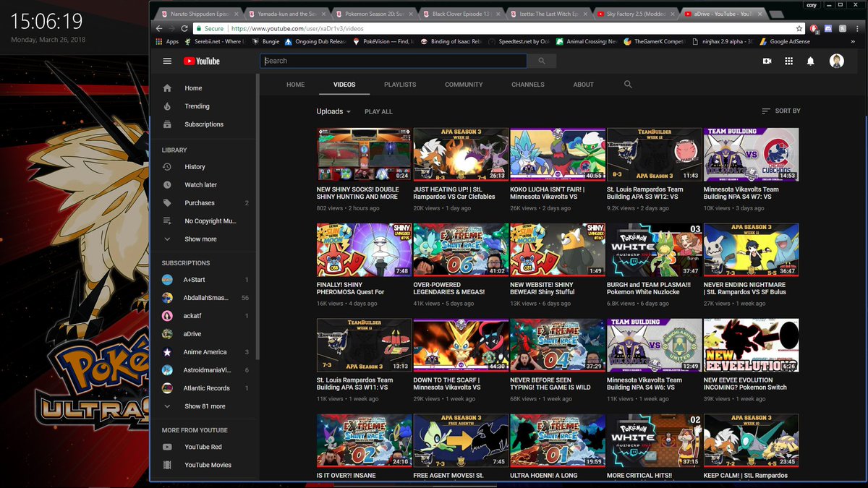Click the Atlantic Records channel avatar
The width and height of the screenshot is (868, 488).
(167, 388)
